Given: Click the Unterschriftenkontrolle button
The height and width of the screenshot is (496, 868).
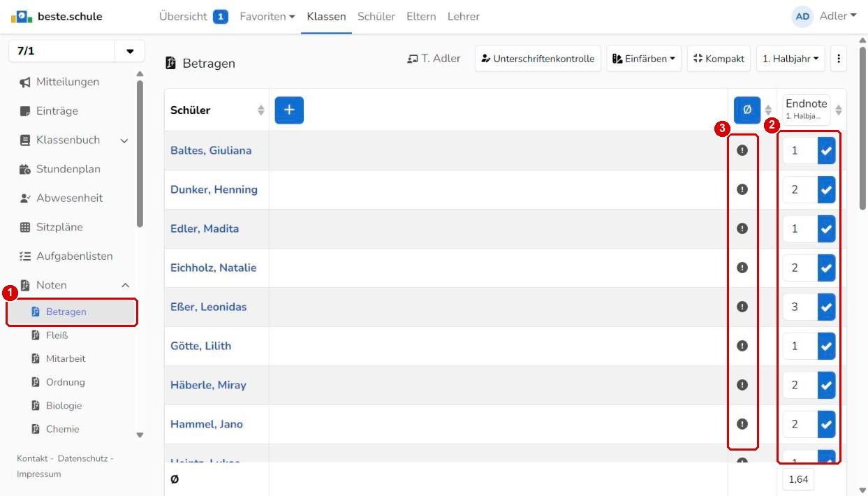Looking at the screenshot, I should click(538, 59).
